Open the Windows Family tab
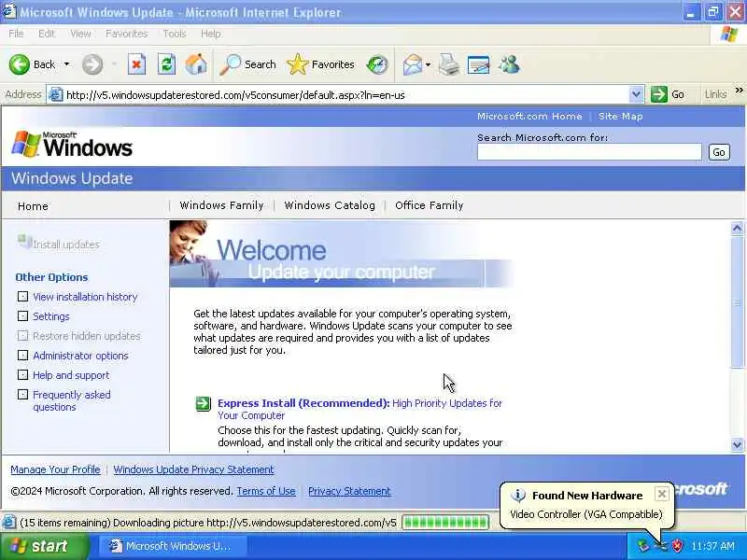747x560 pixels. 221,205
